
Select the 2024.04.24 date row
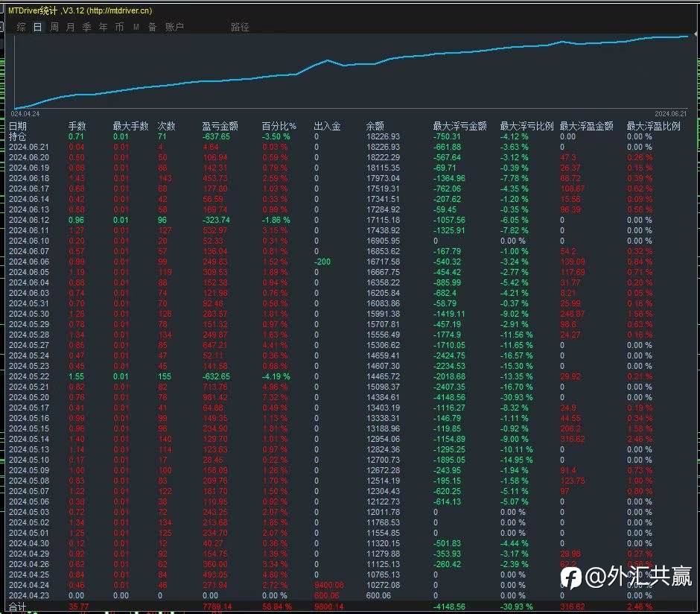[x=28, y=585]
